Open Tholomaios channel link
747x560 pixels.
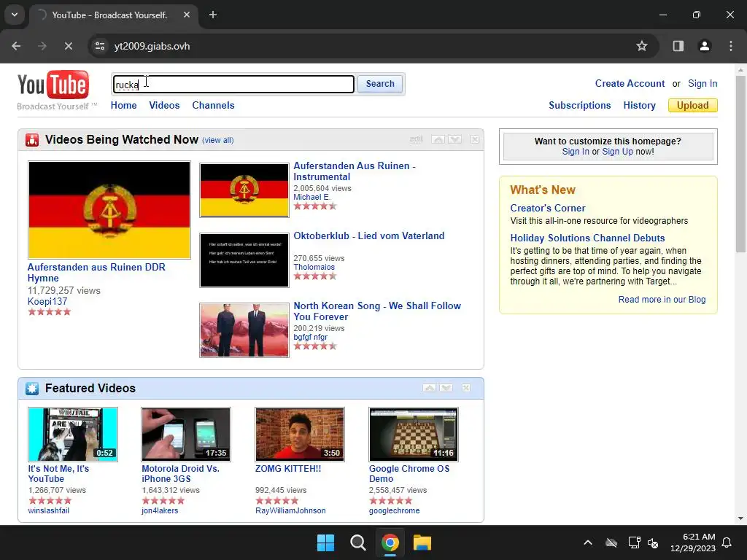tap(314, 267)
